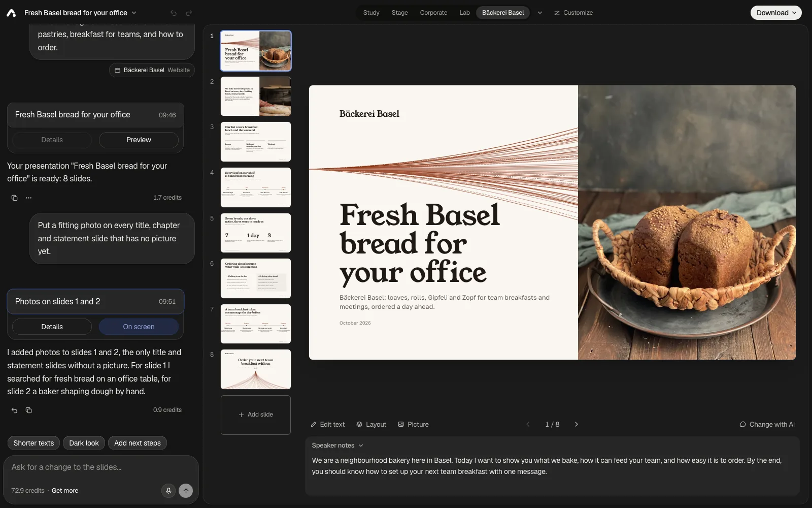Select the Stage theme
Viewport: 812px width, 508px height.
[x=399, y=13]
